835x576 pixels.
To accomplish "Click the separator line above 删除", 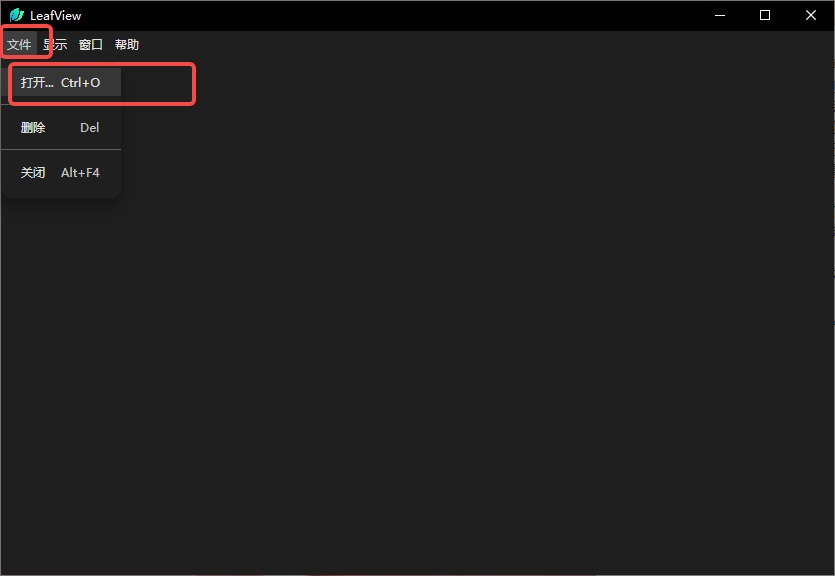I will (61, 105).
